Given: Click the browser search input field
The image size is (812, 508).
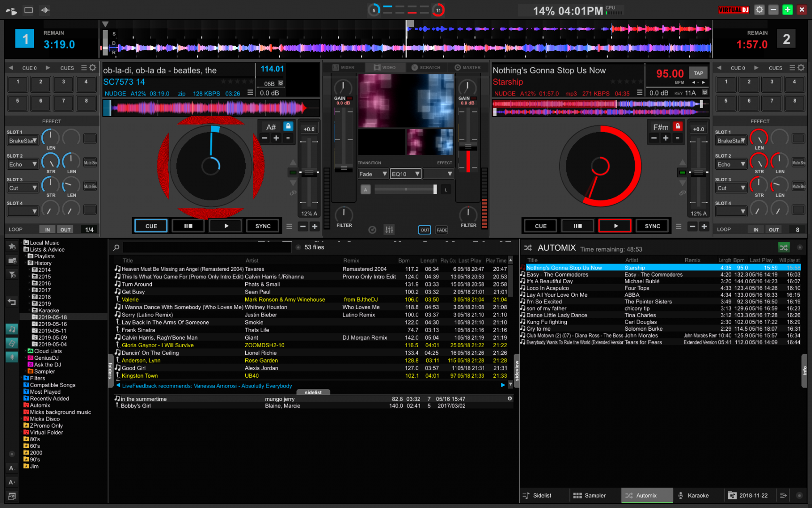Looking at the screenshot, I should tap(207, 247).
